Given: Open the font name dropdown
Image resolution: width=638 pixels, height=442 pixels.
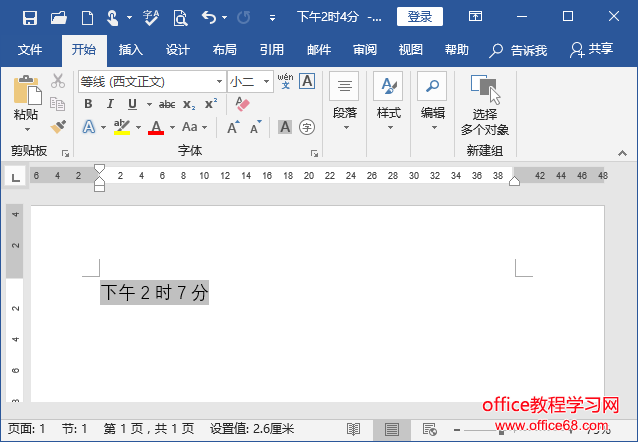Looking at the screenshot, I should 219,81.
